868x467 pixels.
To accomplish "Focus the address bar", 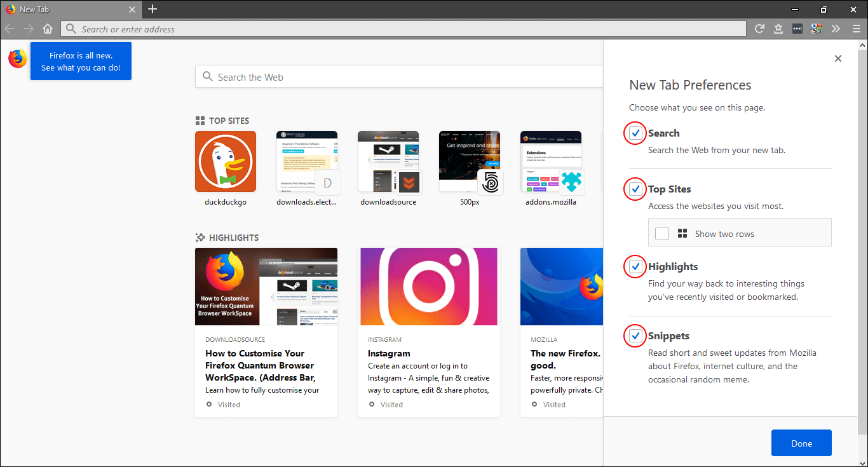I will pyautogui.click(x=403, y=29).
